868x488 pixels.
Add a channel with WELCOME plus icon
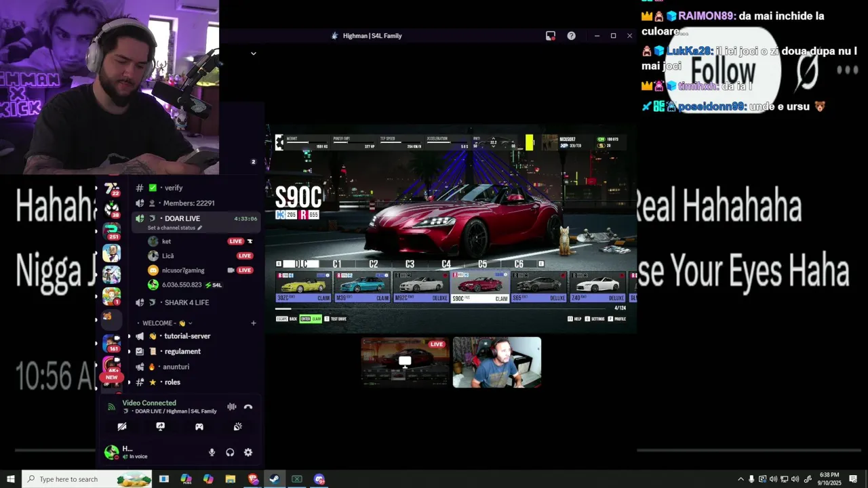pyautogui.click(x=254, y=323)
